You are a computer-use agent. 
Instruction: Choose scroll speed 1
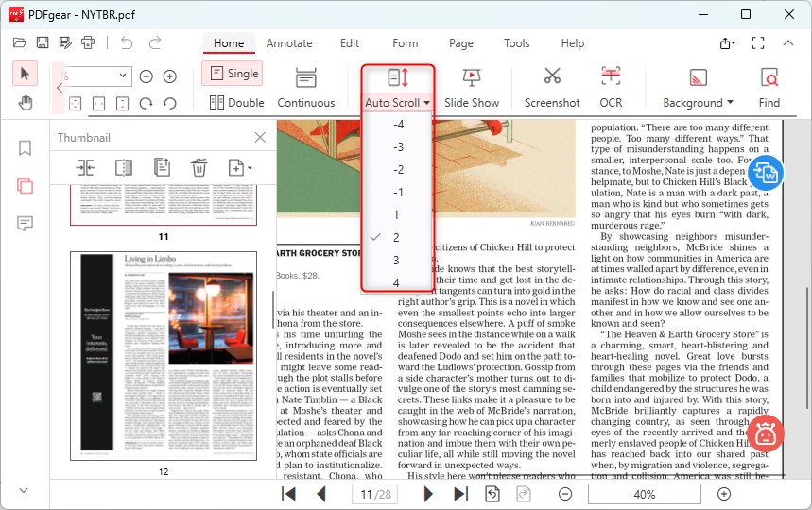pos(398,214)
